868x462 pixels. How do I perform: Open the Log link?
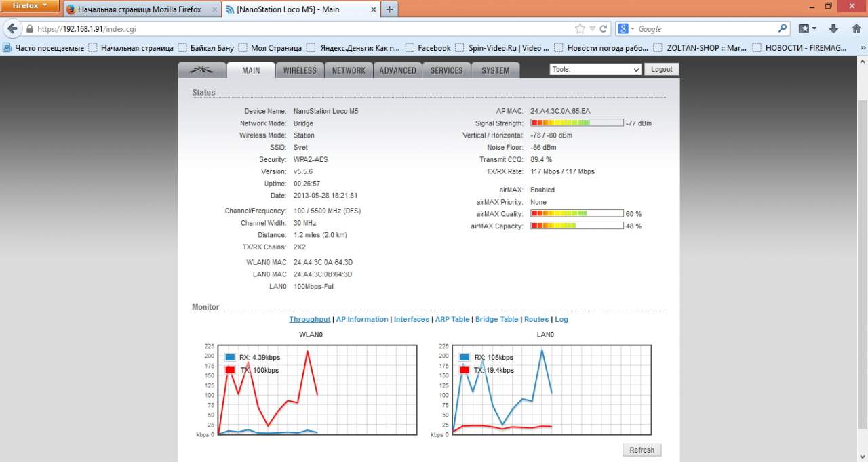[x=561, y=319]
